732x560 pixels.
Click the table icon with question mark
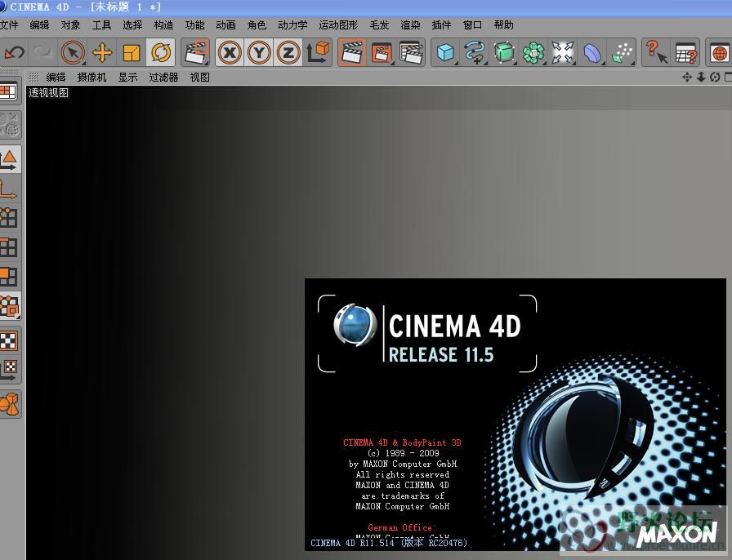685,52
